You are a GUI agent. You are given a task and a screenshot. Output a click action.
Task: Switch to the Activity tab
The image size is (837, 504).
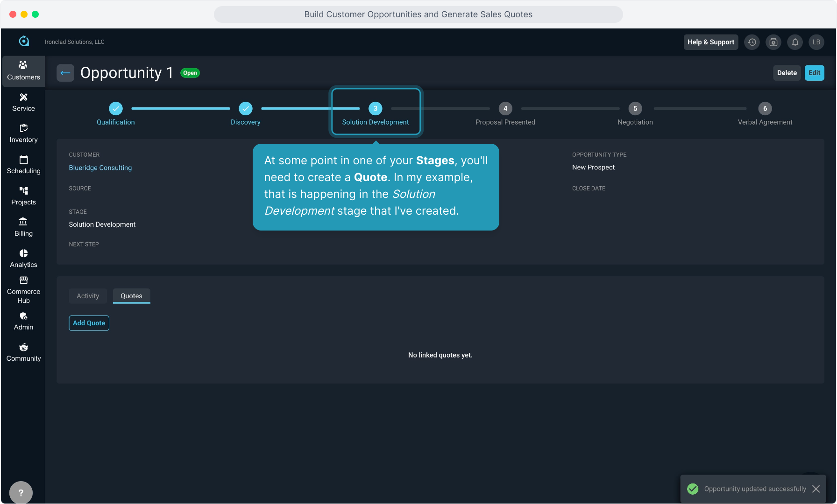88,296
